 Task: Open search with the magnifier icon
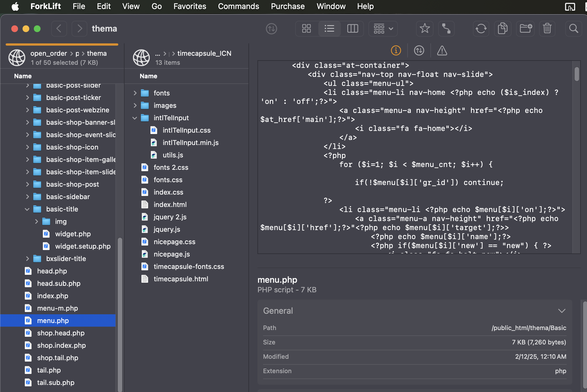pyautogui.click(x=573, y=28)
